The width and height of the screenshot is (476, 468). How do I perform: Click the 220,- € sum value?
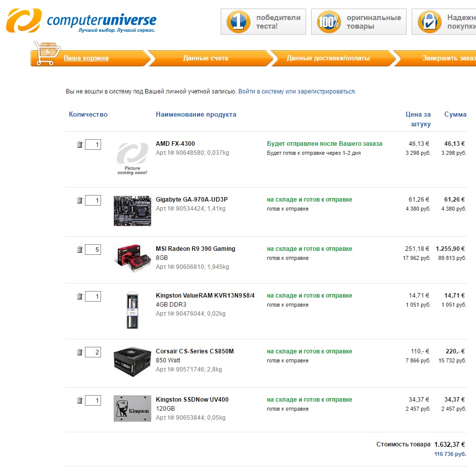coord(455,351)
